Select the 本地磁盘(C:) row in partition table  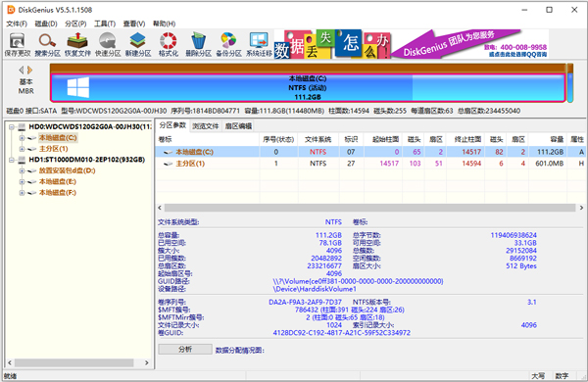[x=370, y=152]
